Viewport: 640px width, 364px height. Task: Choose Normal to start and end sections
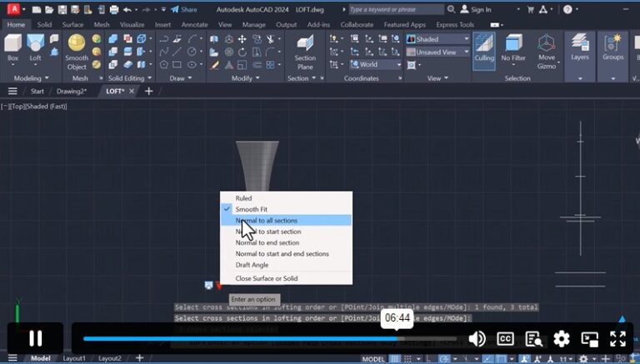pyautogui.click(x=286, y=253)
